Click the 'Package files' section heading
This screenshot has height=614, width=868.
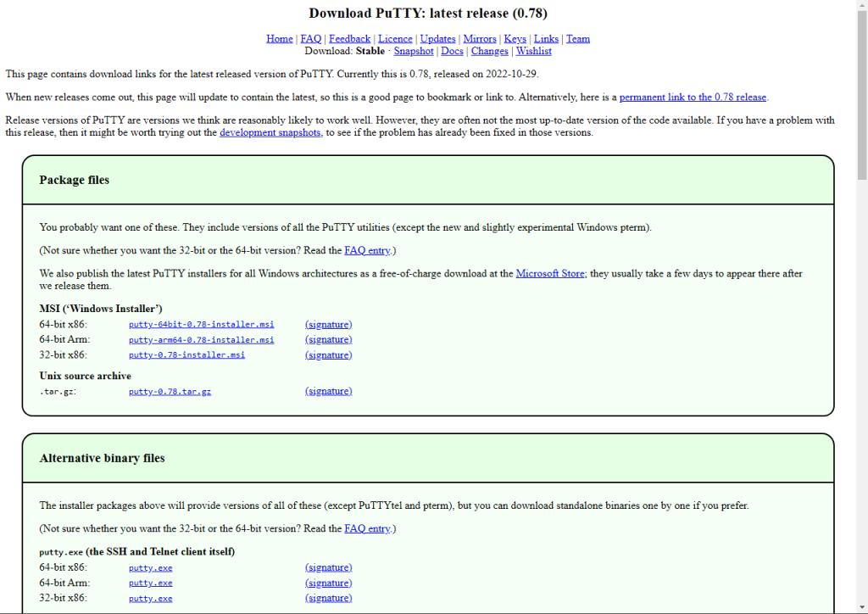[75, 180]
